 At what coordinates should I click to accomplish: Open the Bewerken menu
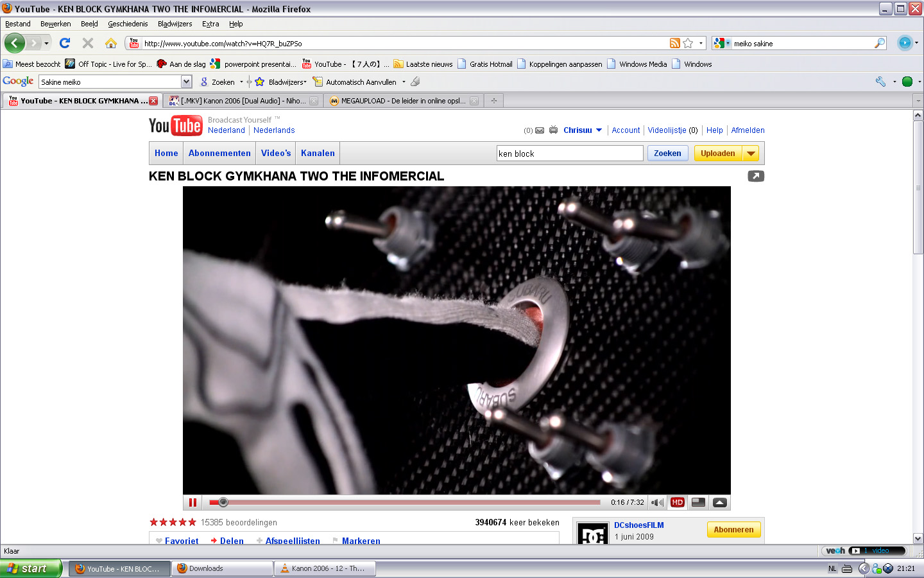coord(56,24)
